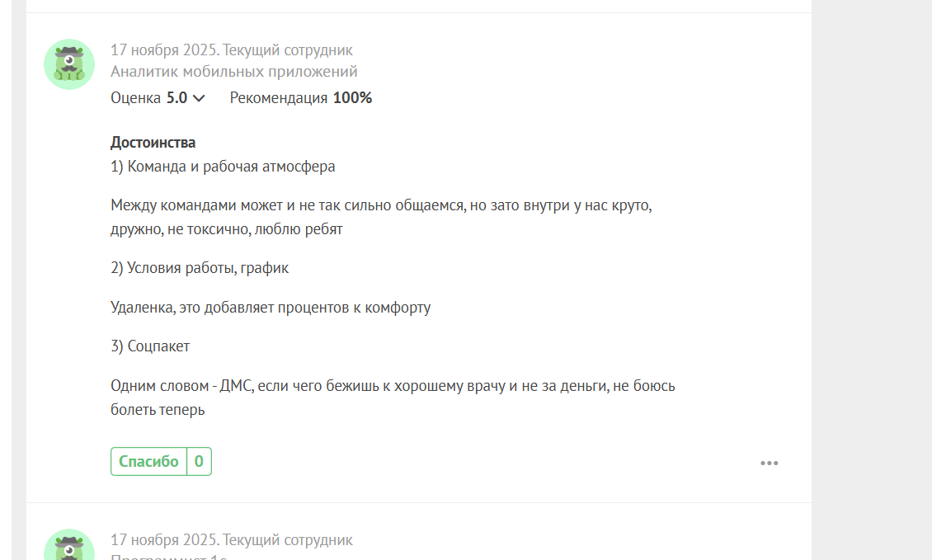The height and width of the screenshot is (560, 932).
Task: Click the line '1) Команда и рабочая атмосфера'
Action: (x=223, y=166)
